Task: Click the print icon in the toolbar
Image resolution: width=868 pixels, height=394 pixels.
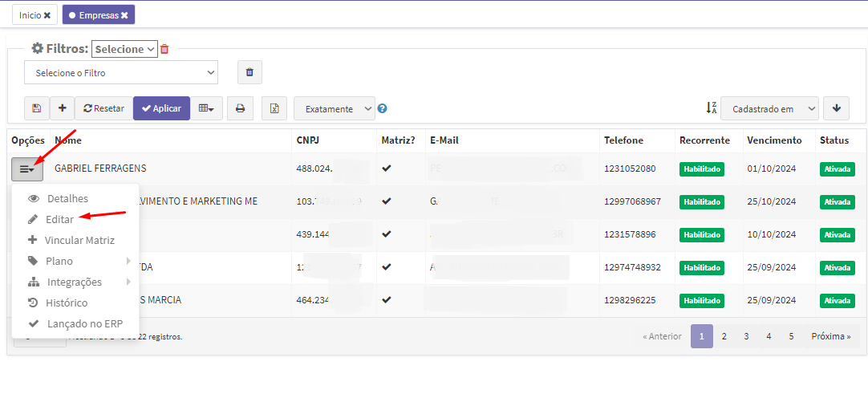Action: [240, 108]
